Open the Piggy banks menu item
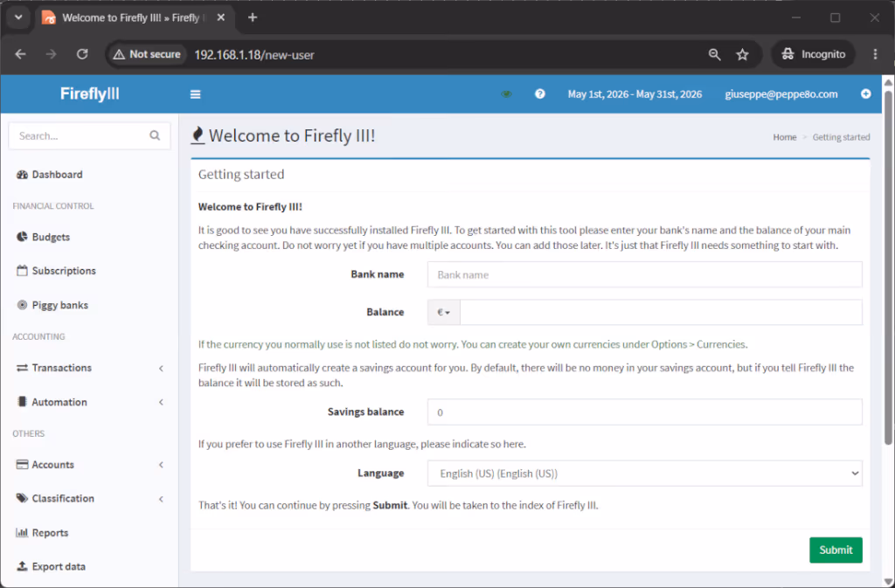 click(89, 305)
